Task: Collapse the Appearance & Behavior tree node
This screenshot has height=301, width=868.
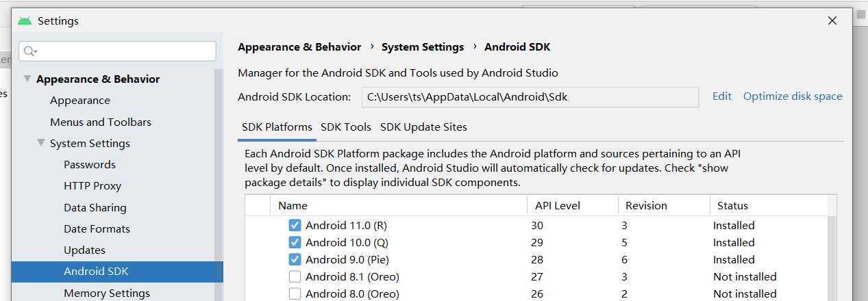Action: (27, 79)
